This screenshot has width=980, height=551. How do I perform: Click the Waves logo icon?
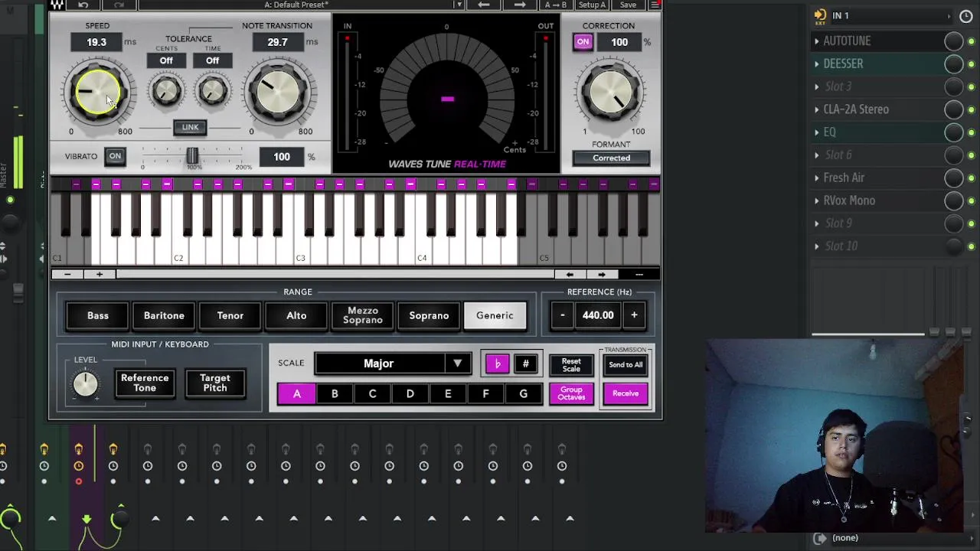(57, 5)
